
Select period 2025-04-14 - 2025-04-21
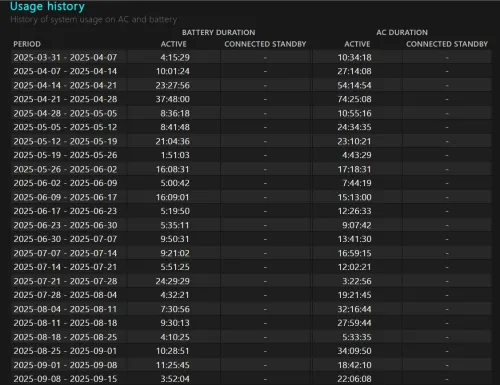click(x=65, y=85)
